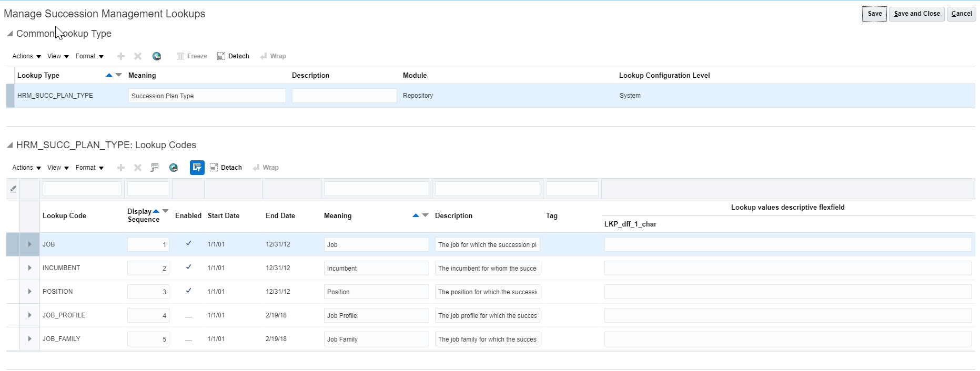
Task: Sort Display Sequence descending arrow
Action: click(x=165, y=211)
